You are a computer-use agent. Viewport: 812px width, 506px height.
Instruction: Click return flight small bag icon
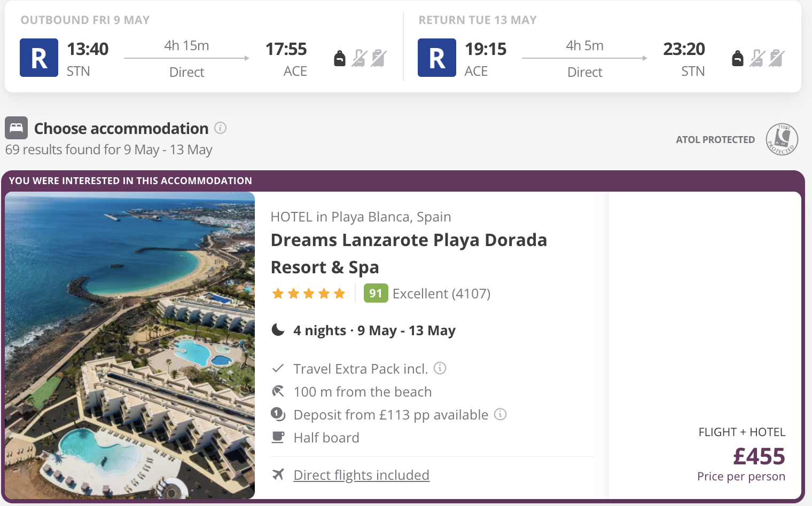(738, 58)
